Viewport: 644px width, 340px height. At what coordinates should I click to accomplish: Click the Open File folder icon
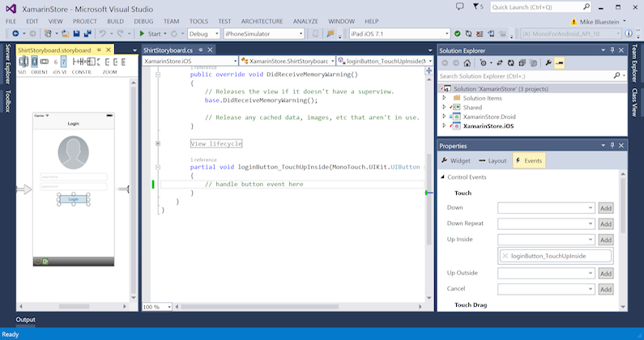point(66,34)
